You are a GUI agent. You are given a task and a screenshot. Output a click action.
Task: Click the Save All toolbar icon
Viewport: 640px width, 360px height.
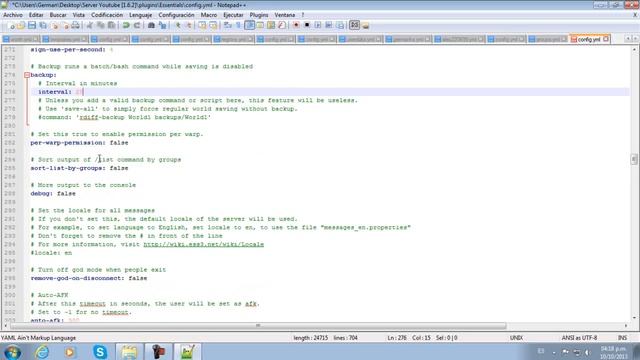point(43,25)
